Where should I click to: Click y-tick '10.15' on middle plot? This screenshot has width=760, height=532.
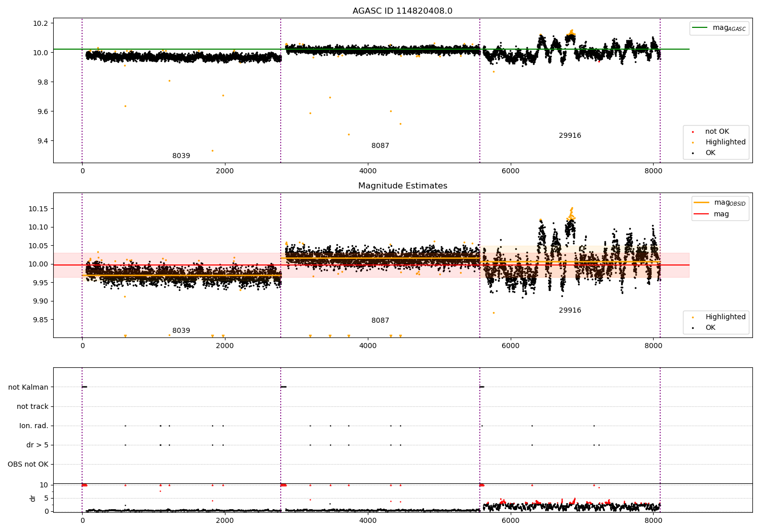[38, 209]
